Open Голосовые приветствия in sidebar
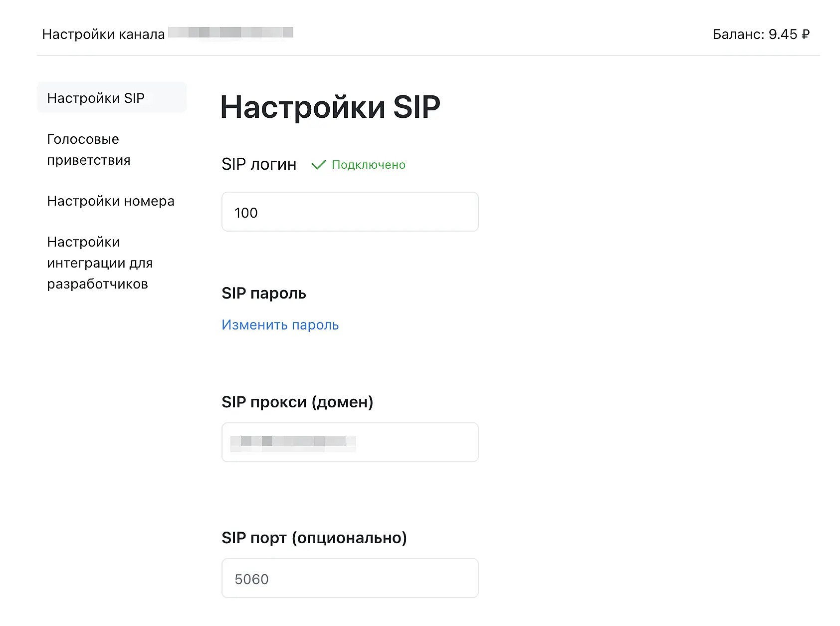Image resolution: width=840 pixels, height=626 pixels. pos(89,149)
